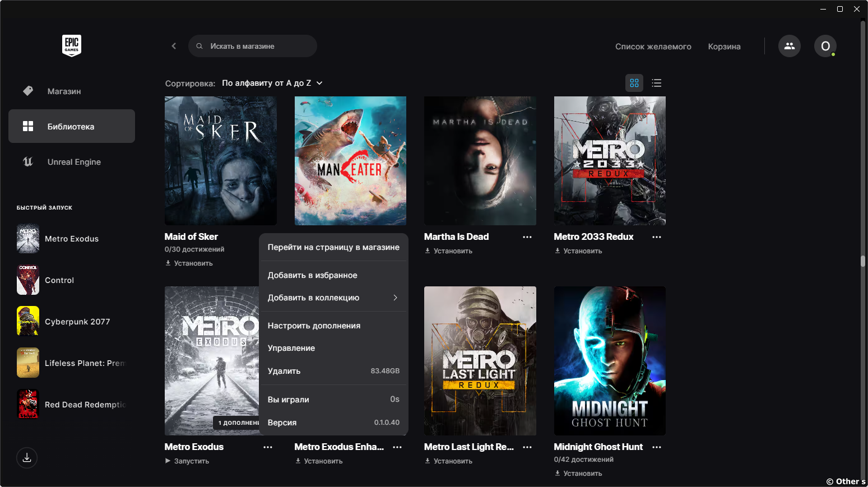
Task: Launch Metro Exodus from quick launch icon
Action: pyautogui.click(x=28, y=239)
